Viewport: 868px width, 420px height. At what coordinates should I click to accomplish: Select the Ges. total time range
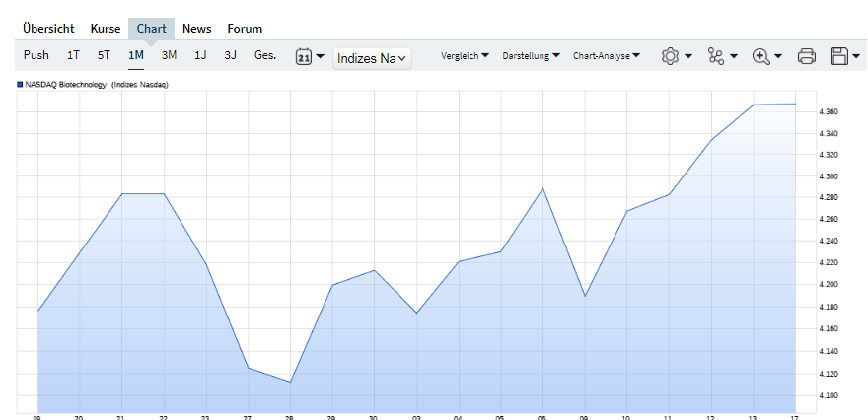coord(265,55)
